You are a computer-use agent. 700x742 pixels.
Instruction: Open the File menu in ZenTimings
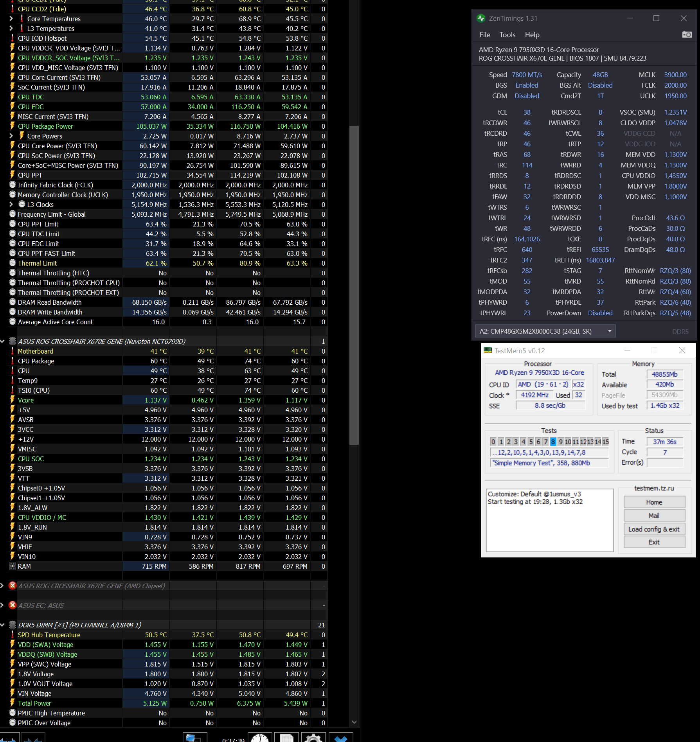coord(484,35)
